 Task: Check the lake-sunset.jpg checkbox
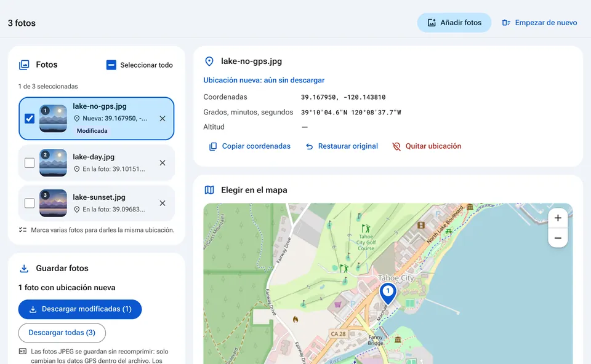click(x=30, y=204)
